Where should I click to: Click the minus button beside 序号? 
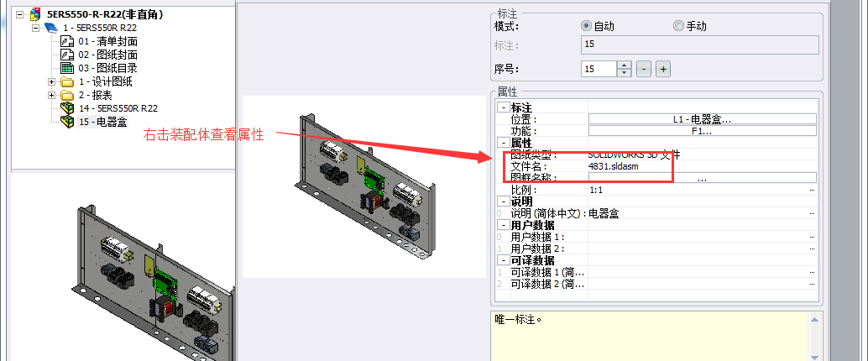(643, 69)
